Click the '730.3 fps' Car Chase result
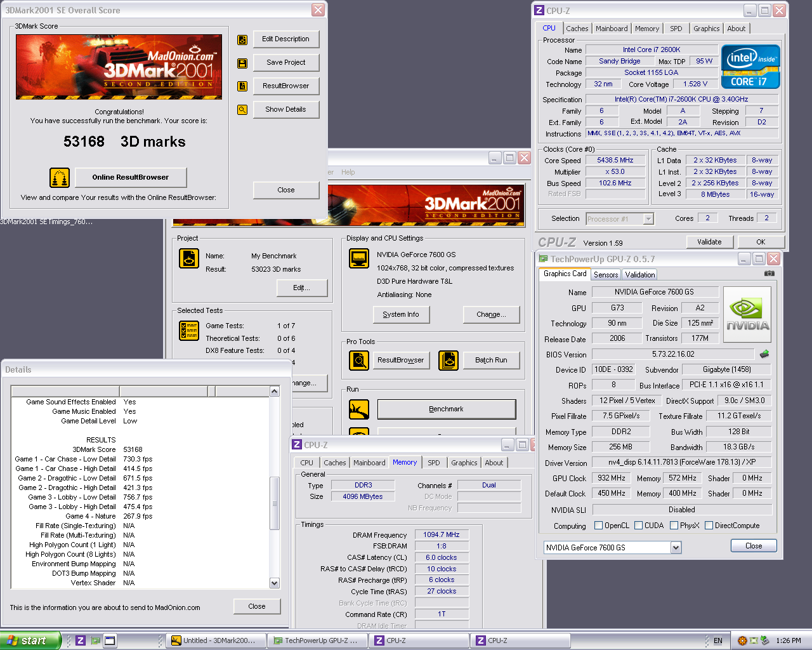Viewport: 812px width, 650px height. tap(138, 459)
